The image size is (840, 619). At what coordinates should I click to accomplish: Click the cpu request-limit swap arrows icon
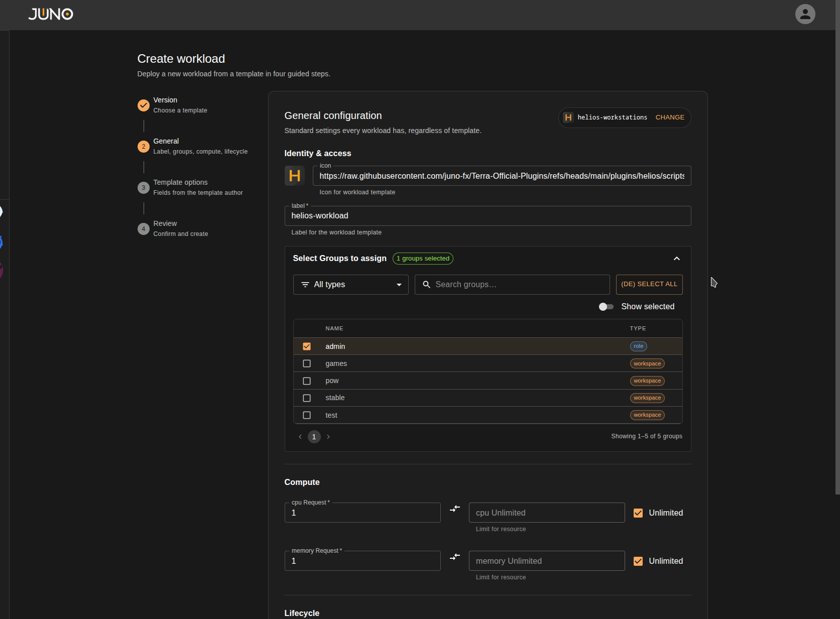point(455,509)
